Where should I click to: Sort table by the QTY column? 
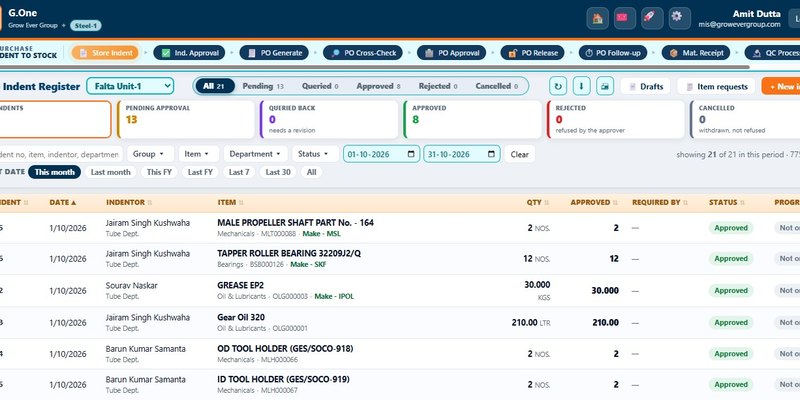point(538,203)
